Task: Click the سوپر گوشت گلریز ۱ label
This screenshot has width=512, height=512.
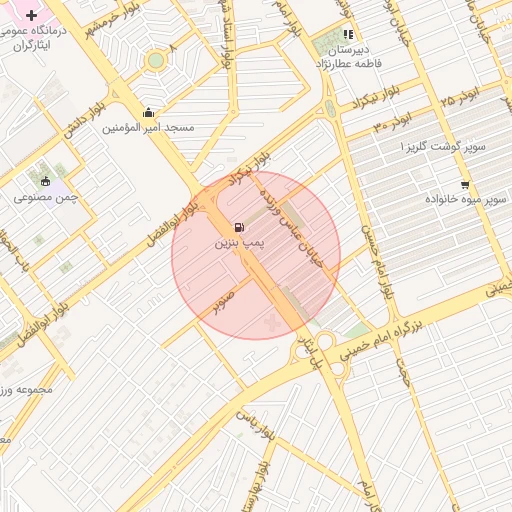Action: pyautogui.click(x=442, y=146)
